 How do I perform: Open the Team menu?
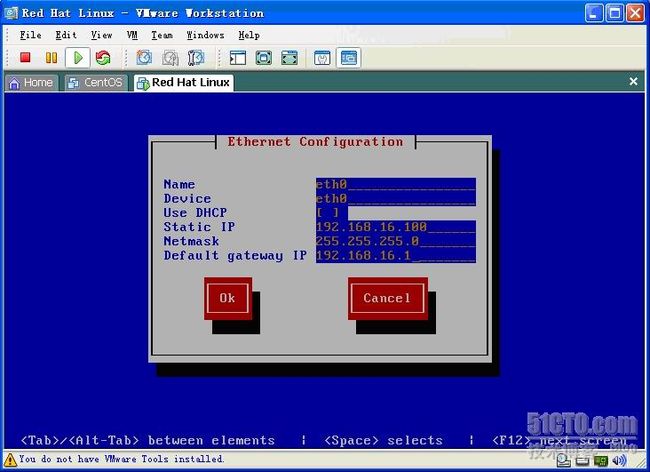click(162, 35)
